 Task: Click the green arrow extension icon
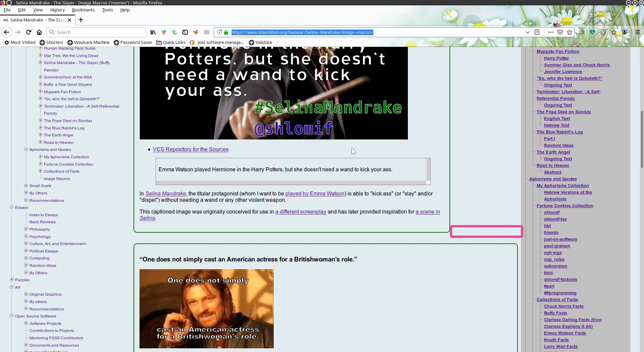[174, 32]
